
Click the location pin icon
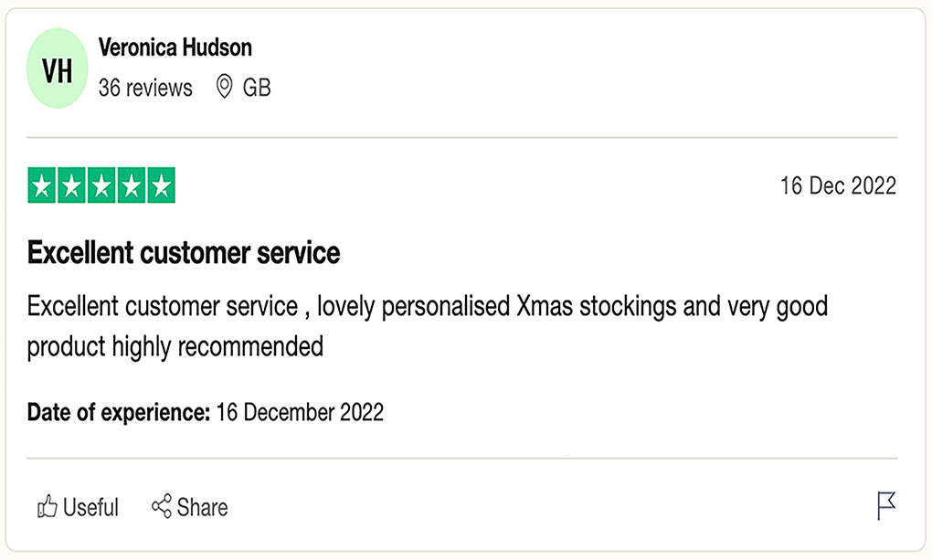(x=224, y=87)
